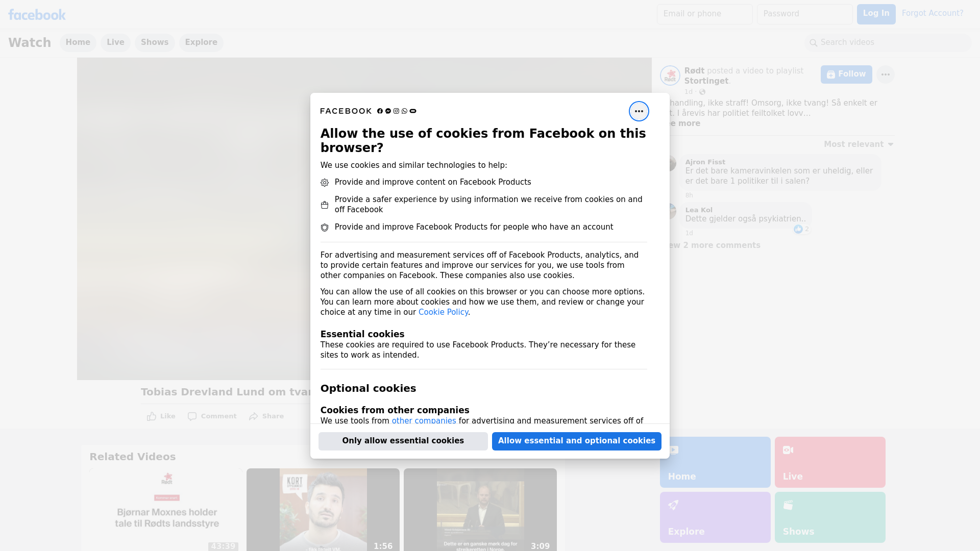
Task: Click the Comment speech bubble icon
Action: click(192, 416)
